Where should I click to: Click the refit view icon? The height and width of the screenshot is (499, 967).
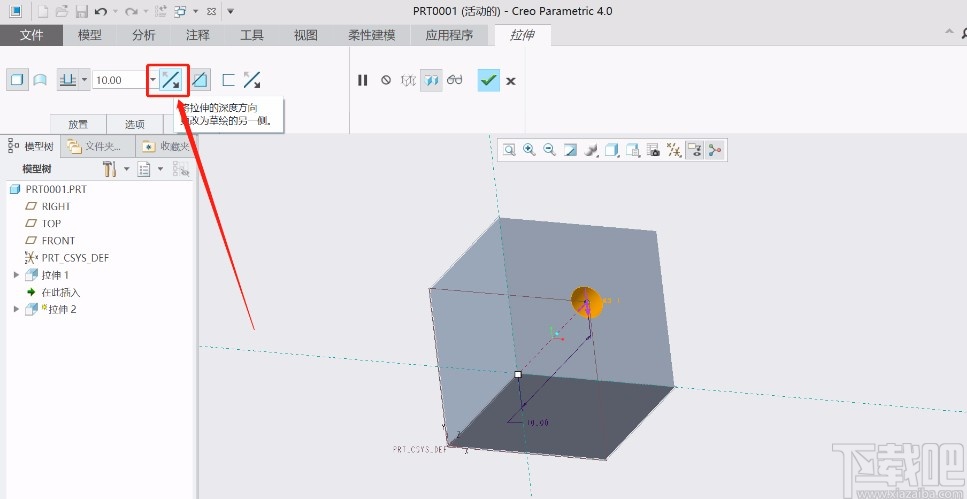(x=509, y=150)
